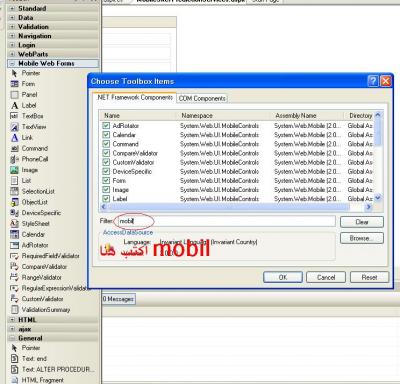The height and width of the screenshot is (384, 400).
Task: Toggle the DeviceSpecific checkbox in dialog
Action: [x=106, y=171]
